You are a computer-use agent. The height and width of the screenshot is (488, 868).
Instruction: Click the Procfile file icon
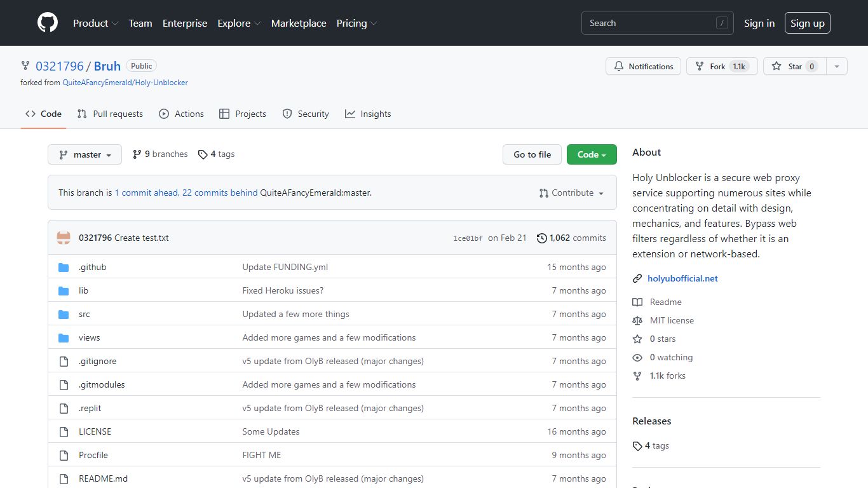click(64, 455)
